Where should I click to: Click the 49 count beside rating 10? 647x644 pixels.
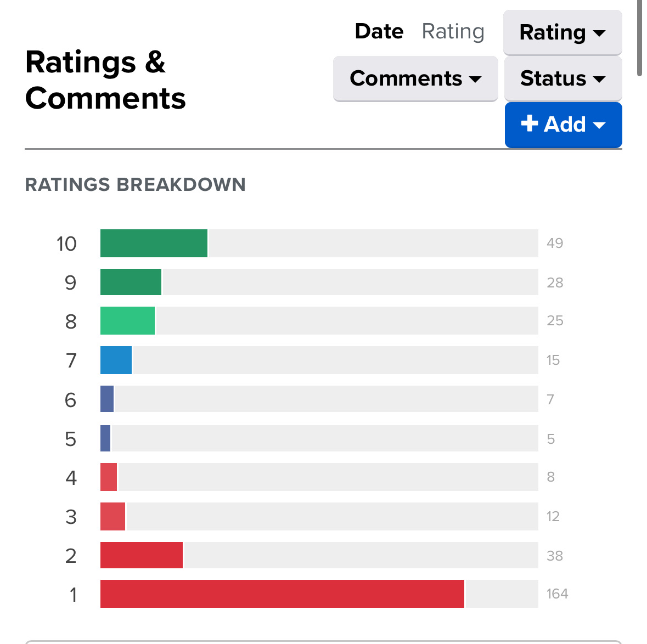click(x=555, y=244)
